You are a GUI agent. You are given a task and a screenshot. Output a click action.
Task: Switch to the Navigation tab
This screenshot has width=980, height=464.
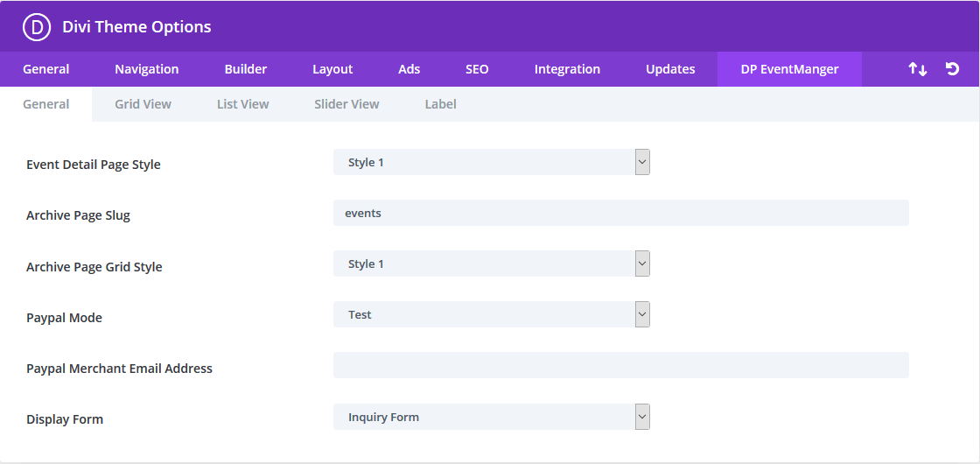tap(147, 69)
